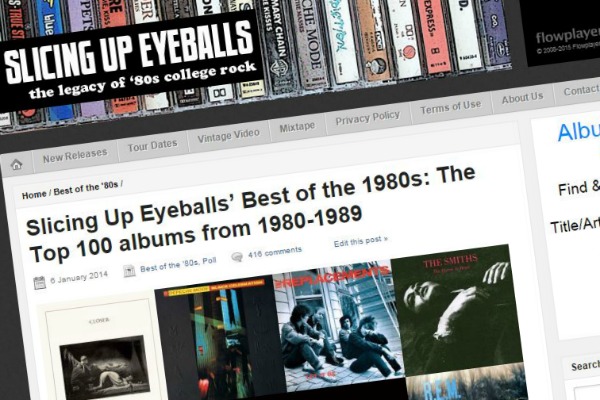
Task: Click the calendar icon beside 6 January 2014
Action: 39,283
